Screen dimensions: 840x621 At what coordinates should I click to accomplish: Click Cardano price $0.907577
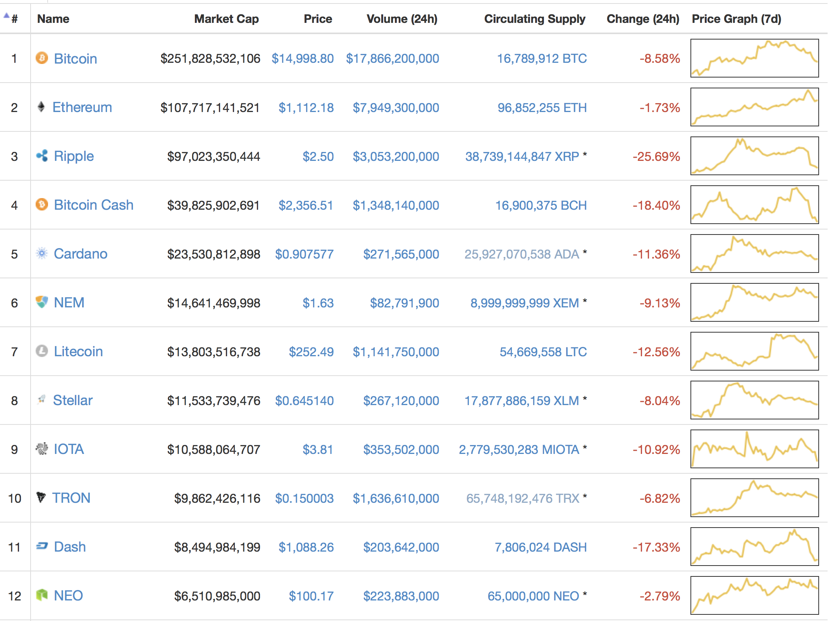tap(305, 254)
